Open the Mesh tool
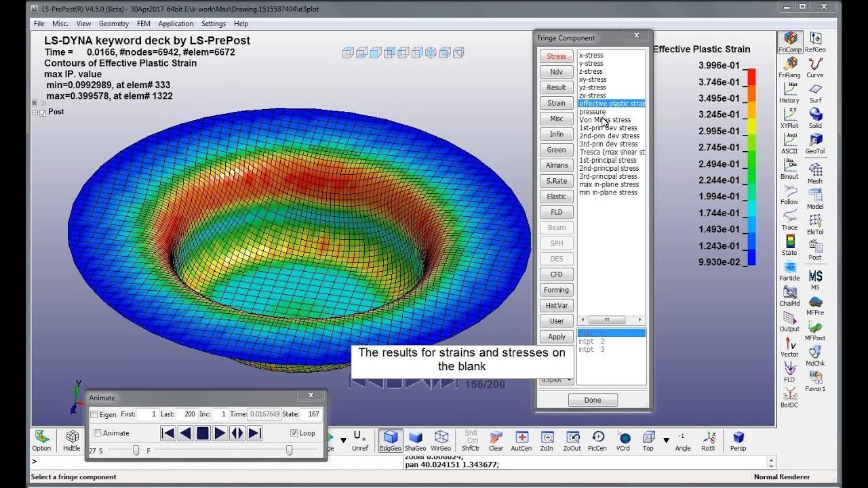The height and width of the screenshot is (488, 868). (815, 172)
